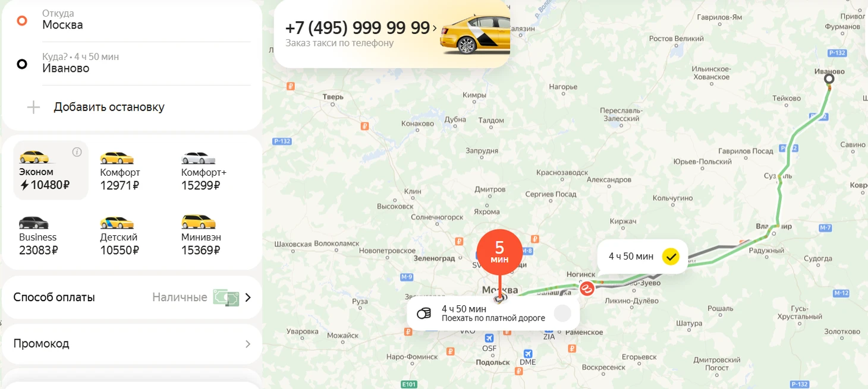Click the Иваново destination marker on map

[829, 78]
